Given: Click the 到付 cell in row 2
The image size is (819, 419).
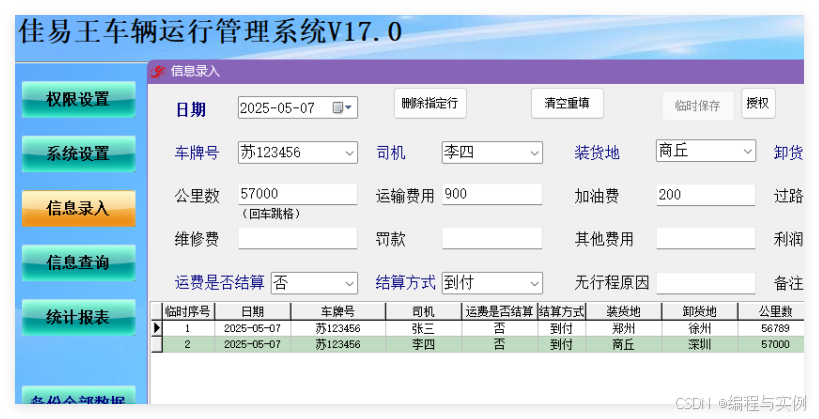Looking at the screenshot, I should tap(561, 344).
